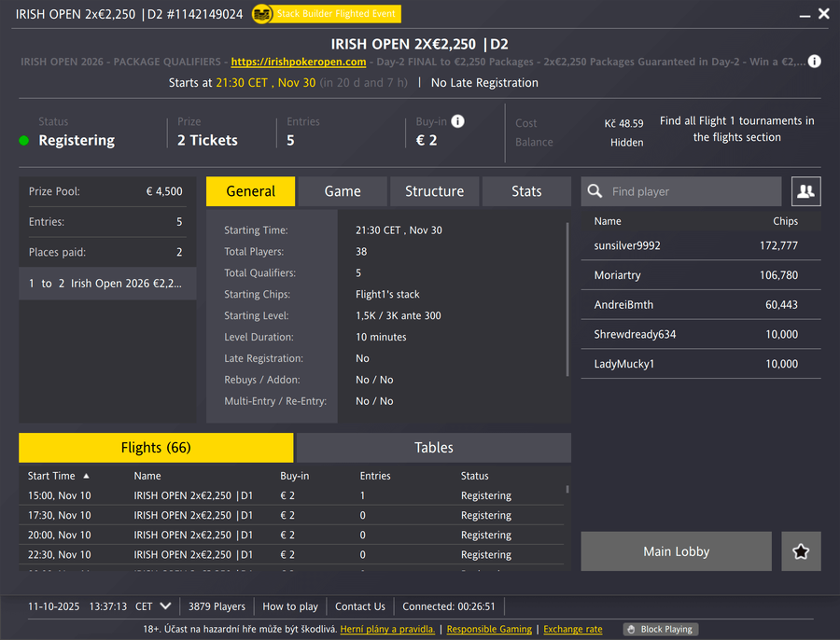Expand the 1 to 2 prize payout row
The width and height of the screenshot is (840, 640).
pos(107,284)
